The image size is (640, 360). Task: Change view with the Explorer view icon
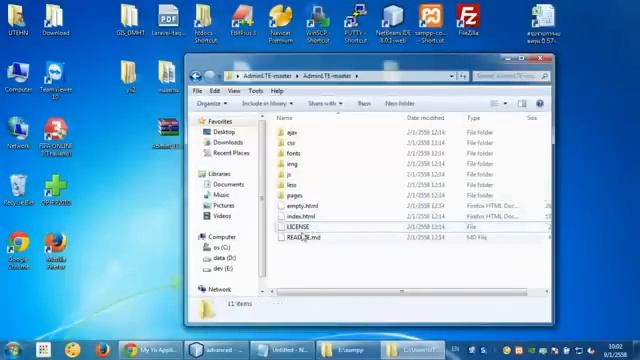[x=494, y=104]
